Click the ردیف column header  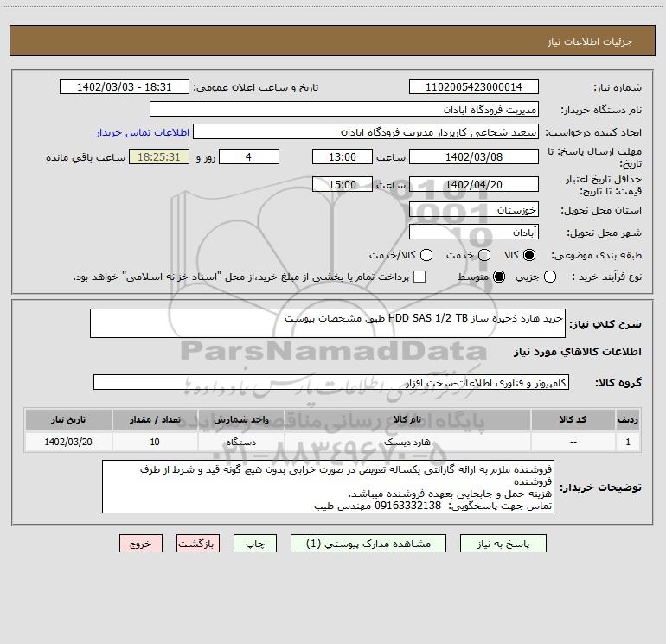pyautogui.click(x=627, y=420)
